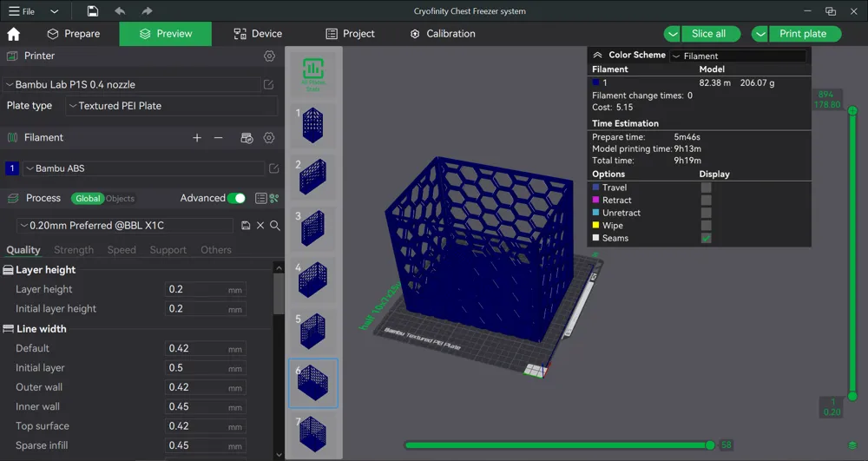868x461 pixels.
Task: Switch process scope to Objects
Action: (x=120, y=199)
